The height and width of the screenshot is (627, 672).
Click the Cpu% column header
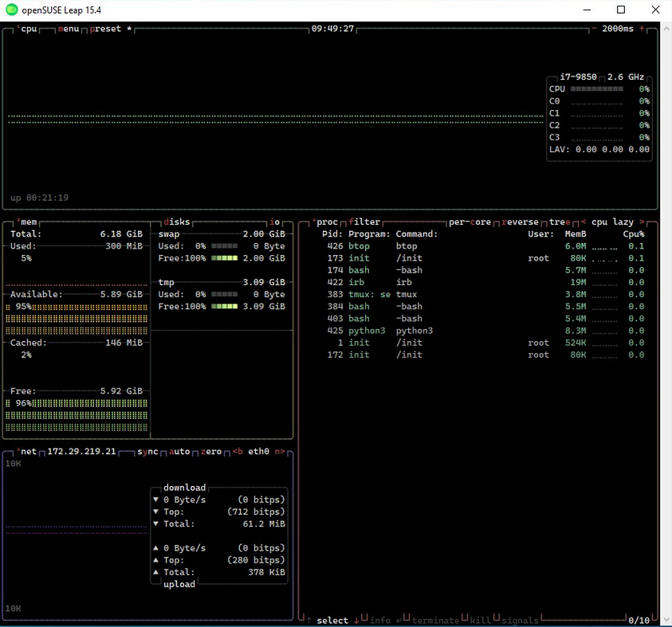point(634,234)
